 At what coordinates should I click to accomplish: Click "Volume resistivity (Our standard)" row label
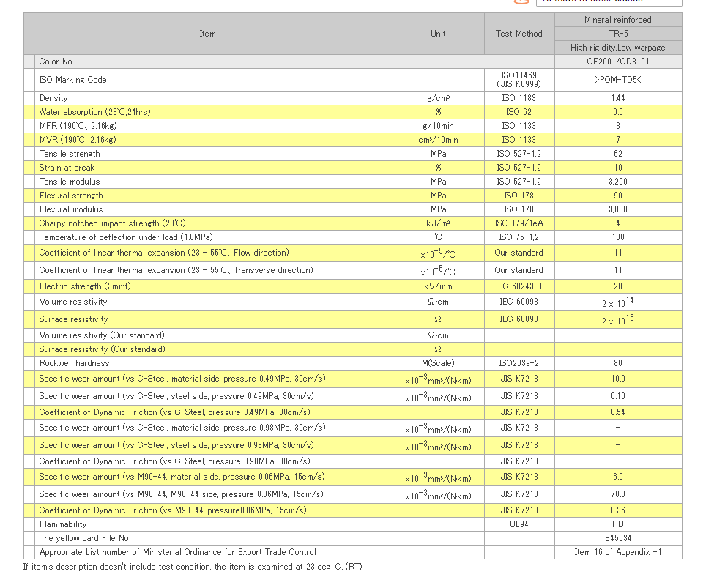click(x=102, y=335)
